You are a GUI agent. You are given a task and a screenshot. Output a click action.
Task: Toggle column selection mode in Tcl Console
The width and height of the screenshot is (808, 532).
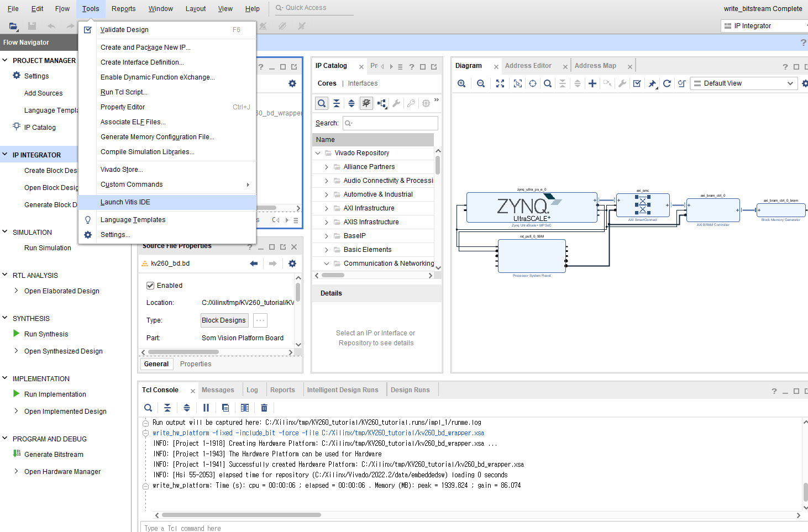[x=245, y=408]
